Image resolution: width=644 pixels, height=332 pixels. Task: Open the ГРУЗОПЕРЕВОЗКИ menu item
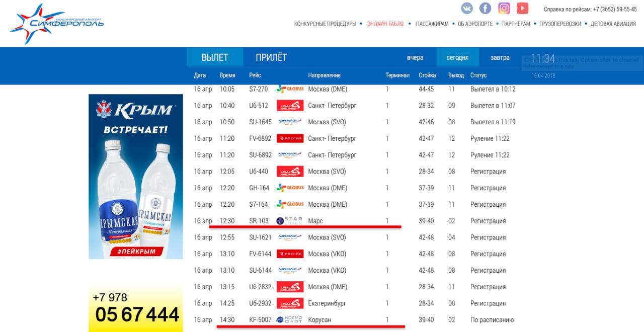pyautogui.click(x=560, y=24)
